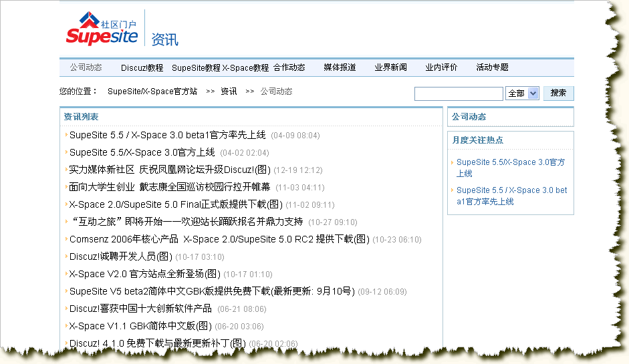Click the 月度关注热点 sidebar heading
Image resolution: width=629 pixels, height=364 pixels.
(x=477, y=140)
